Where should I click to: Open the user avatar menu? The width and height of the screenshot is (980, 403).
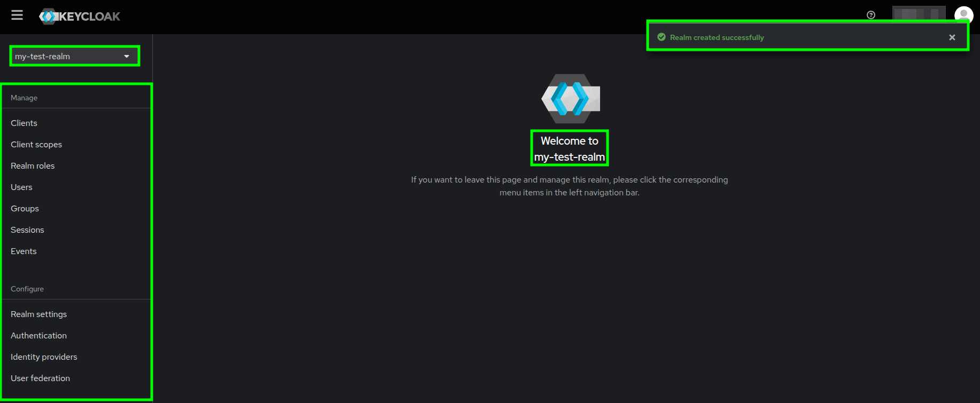(963, 15)
